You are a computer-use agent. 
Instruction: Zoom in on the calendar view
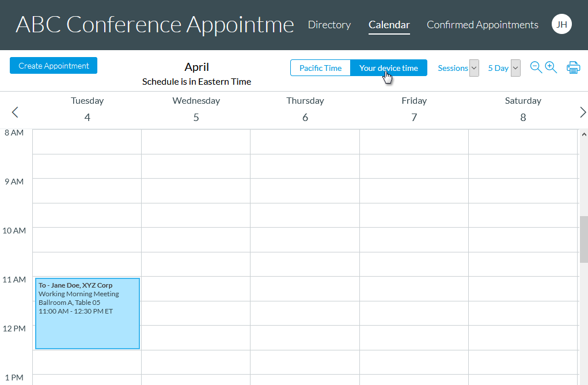click(x=551, y=67)
